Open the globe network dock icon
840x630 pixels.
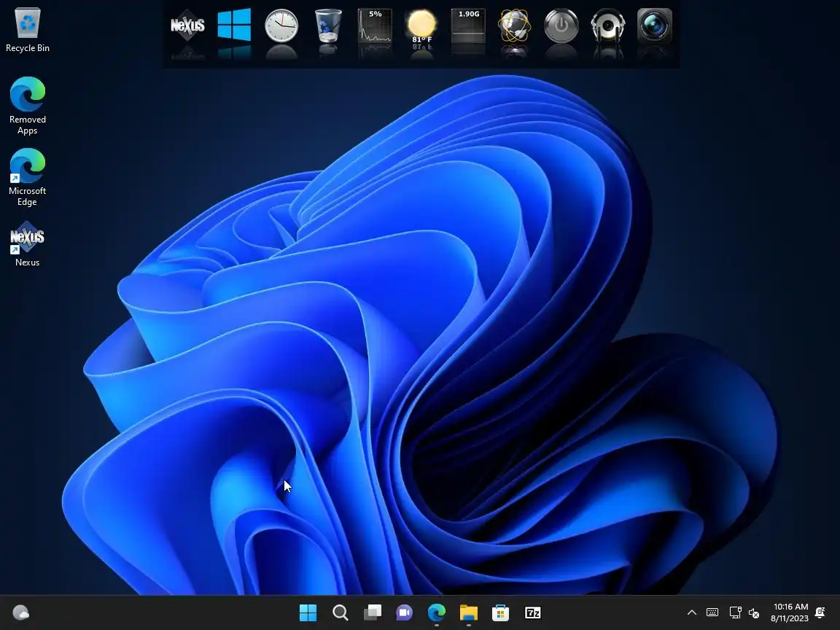tap(514, 26)
